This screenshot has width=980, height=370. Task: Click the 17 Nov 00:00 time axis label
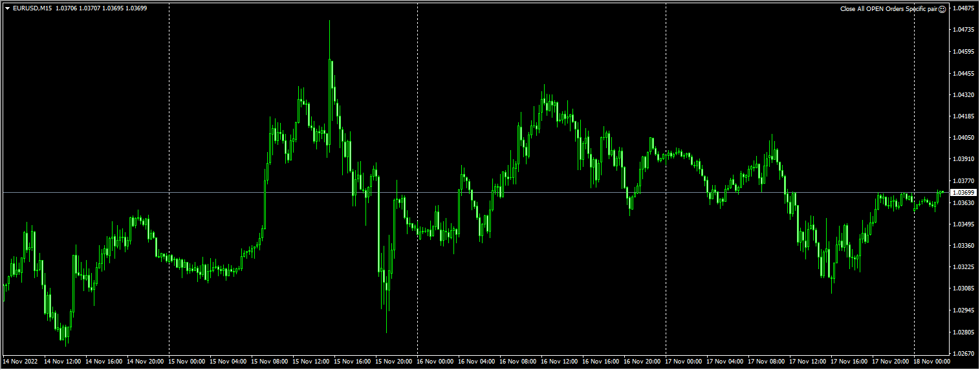click(684, 362)
